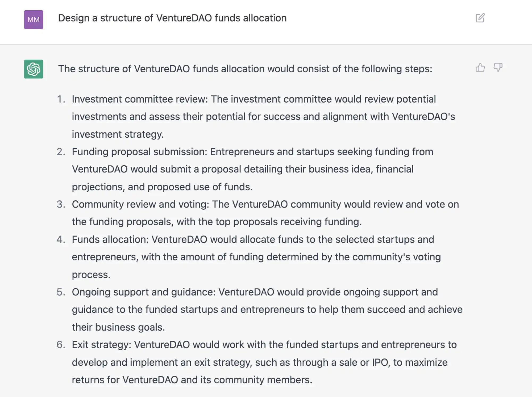
Task: Click list number 1 marker
Action: tap(61, 99)
